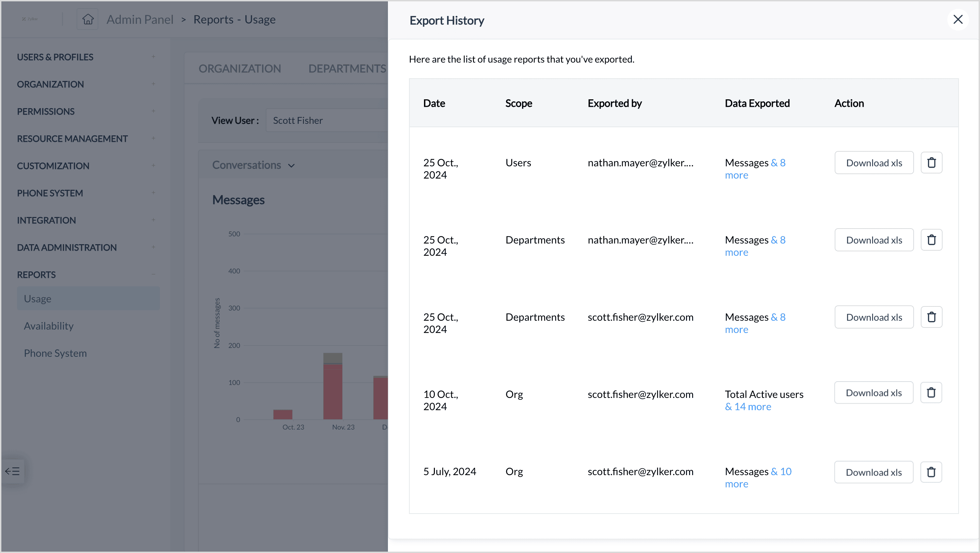Image resolution: width=980 pixels, height=553 pixels.
Task: Click the Data Exported column header
Action: [757, 103]
